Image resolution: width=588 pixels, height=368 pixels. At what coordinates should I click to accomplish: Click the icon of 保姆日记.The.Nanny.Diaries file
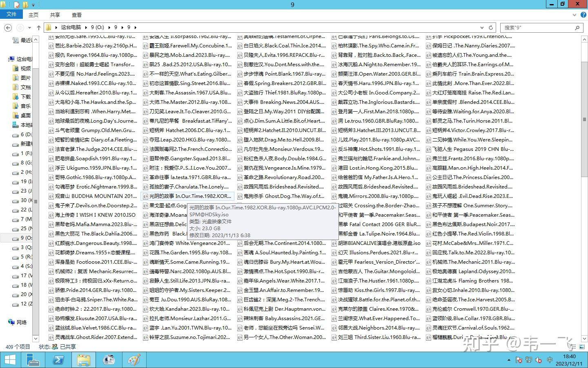[428, 46]
